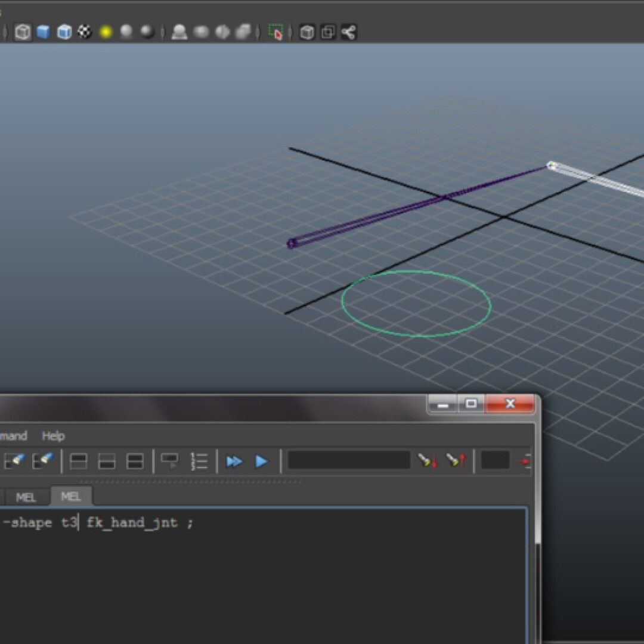Switch to smooth shade all mode
644x644 pixels.
(43, 32)
